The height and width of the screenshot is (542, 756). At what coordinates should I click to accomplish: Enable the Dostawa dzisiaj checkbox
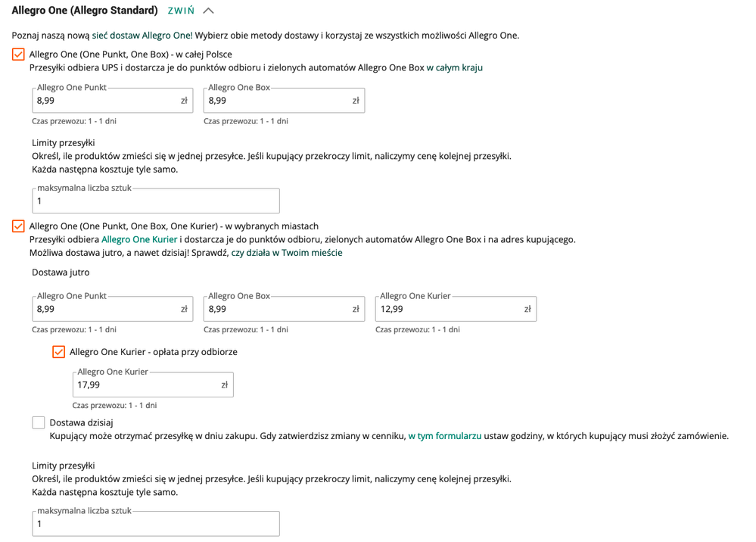pos(39,423)
